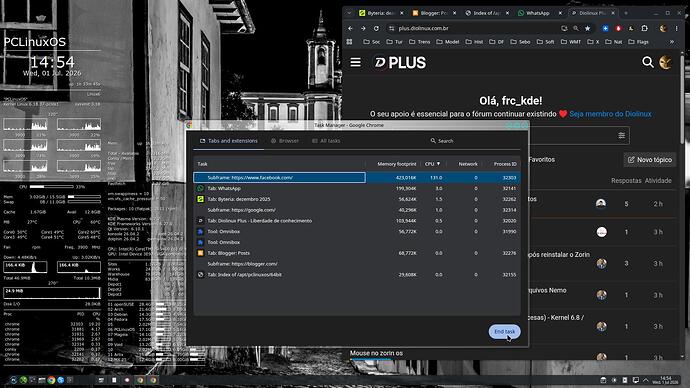Click the Chrome icon in the taskbar
Image resolution: width=690 pixels, height=388 pixels.
tap(51, 380)
